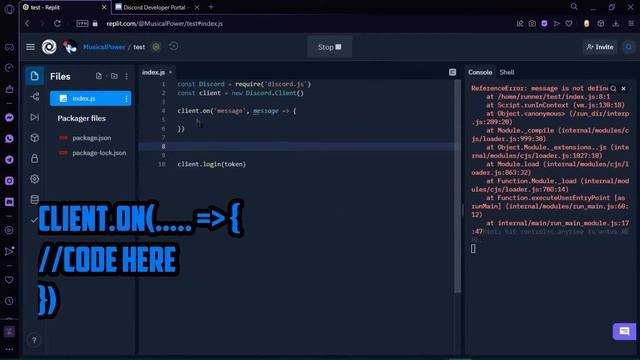Create a new folder in Files panel
Viewport: 640px width, 360px height.
click(x=114, y=76)
